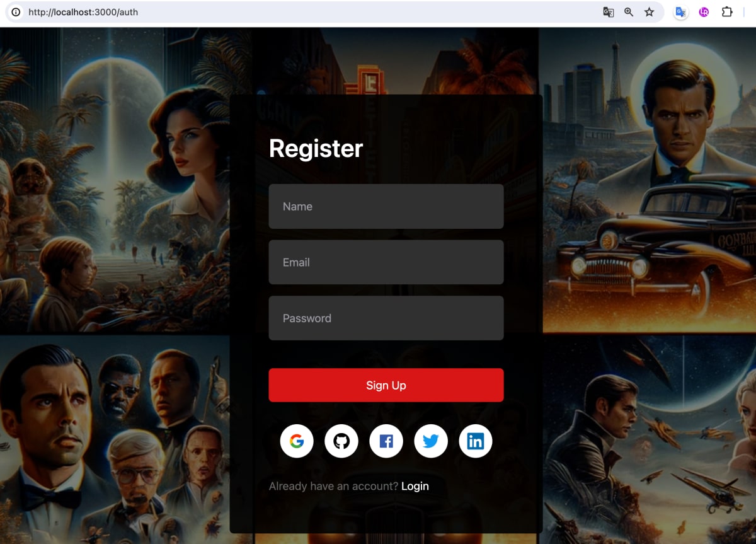Sign up with the LinkedIn icon
Image resolution: width=756 pixels, height=544 pixels.
(476, 441)
